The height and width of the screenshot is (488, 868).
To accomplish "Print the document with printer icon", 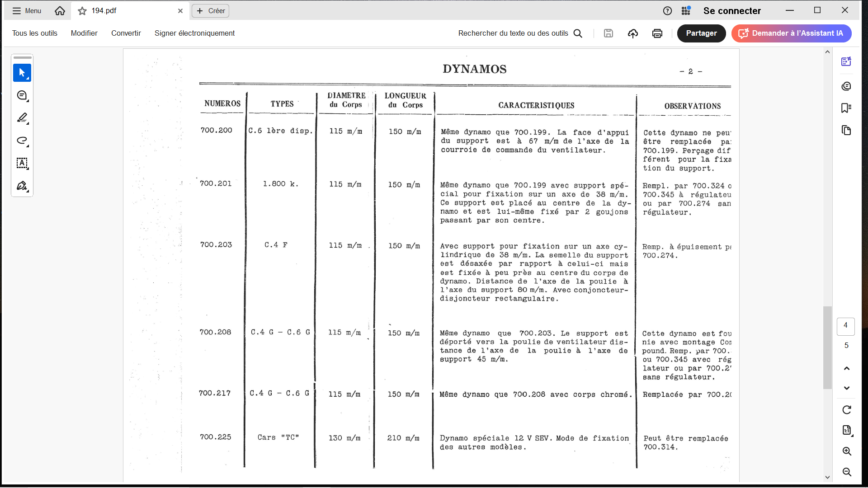I will pos(657,33).
